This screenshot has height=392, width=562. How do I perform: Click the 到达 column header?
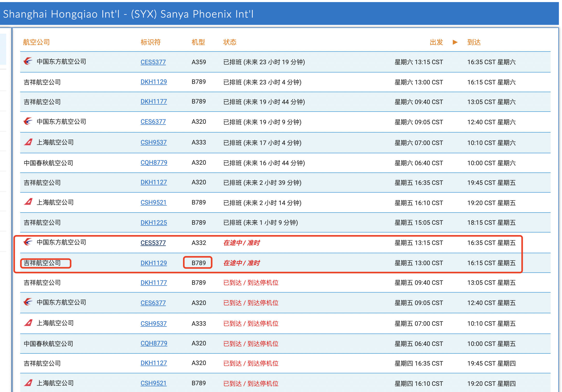click(474, 42)
